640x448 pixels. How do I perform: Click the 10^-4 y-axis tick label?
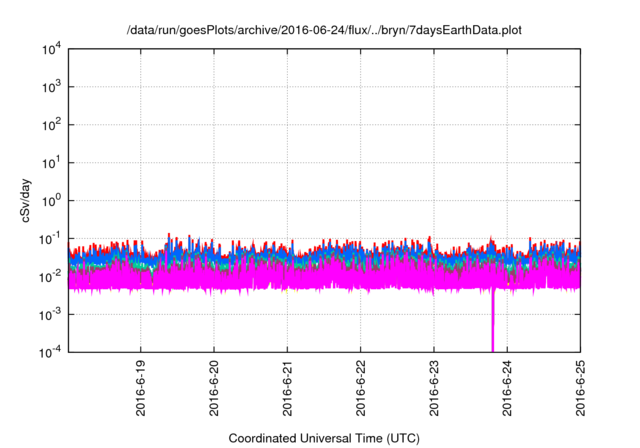pyautogui.click(x=50, y=352)
